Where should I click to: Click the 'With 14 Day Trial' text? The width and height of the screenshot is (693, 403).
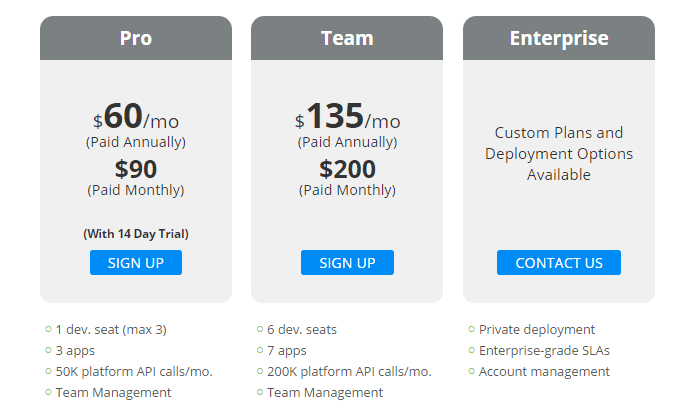(136, 234)
